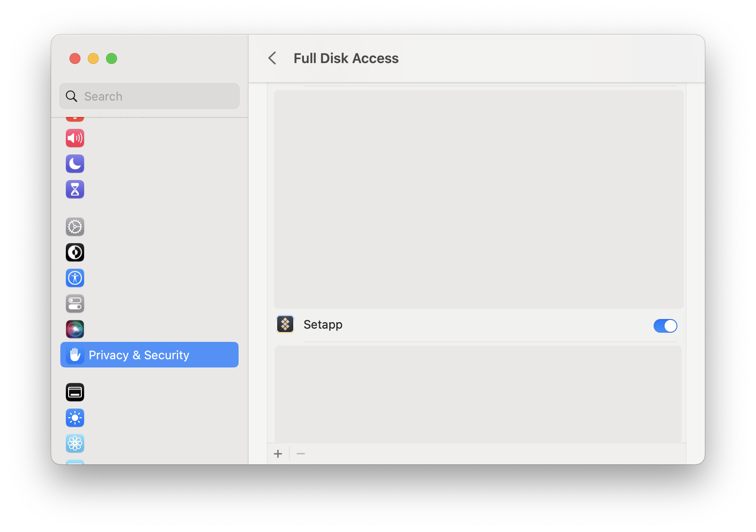Screen dimensions: 756x532
Task: Open Siri settings icon
Action: click(75, 329)
